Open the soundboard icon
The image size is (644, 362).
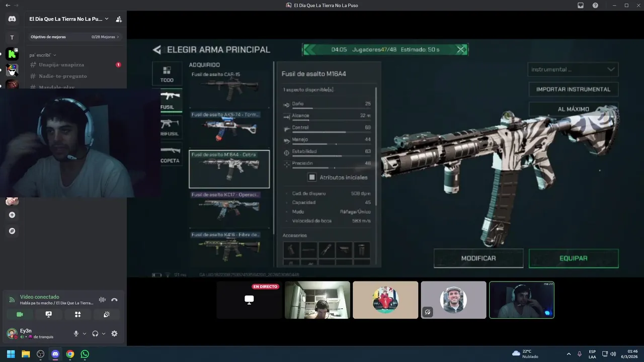[x=107, y=314]
